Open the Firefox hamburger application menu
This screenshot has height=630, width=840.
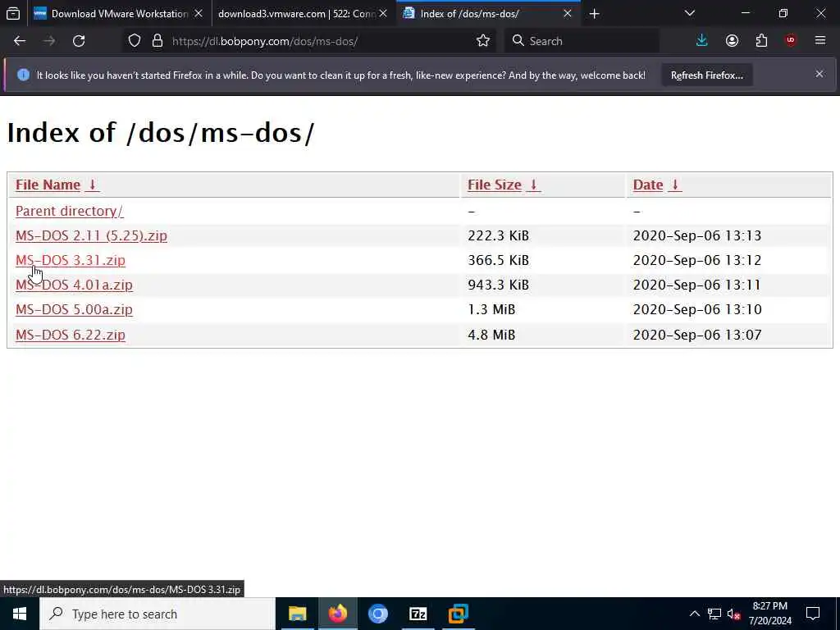pos(820,41)
